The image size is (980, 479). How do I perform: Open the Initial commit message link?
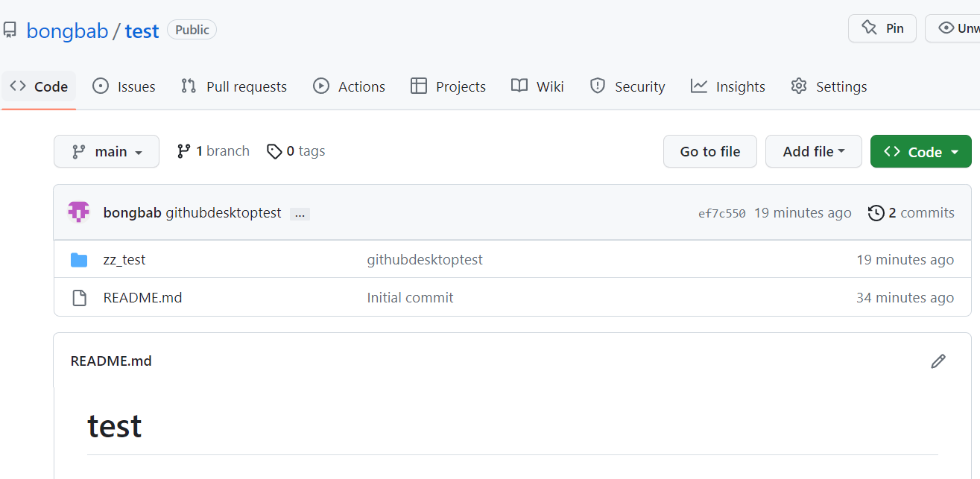[x=410, y=297]
